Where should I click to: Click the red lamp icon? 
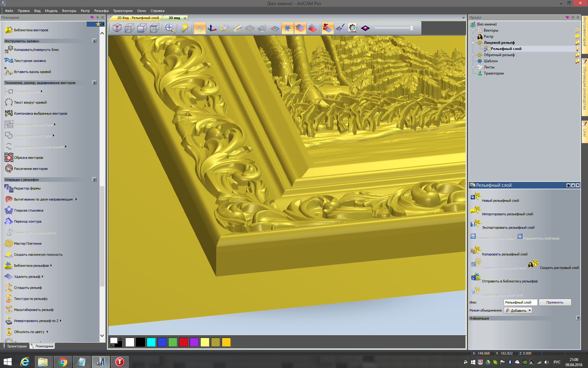point(327,28)
